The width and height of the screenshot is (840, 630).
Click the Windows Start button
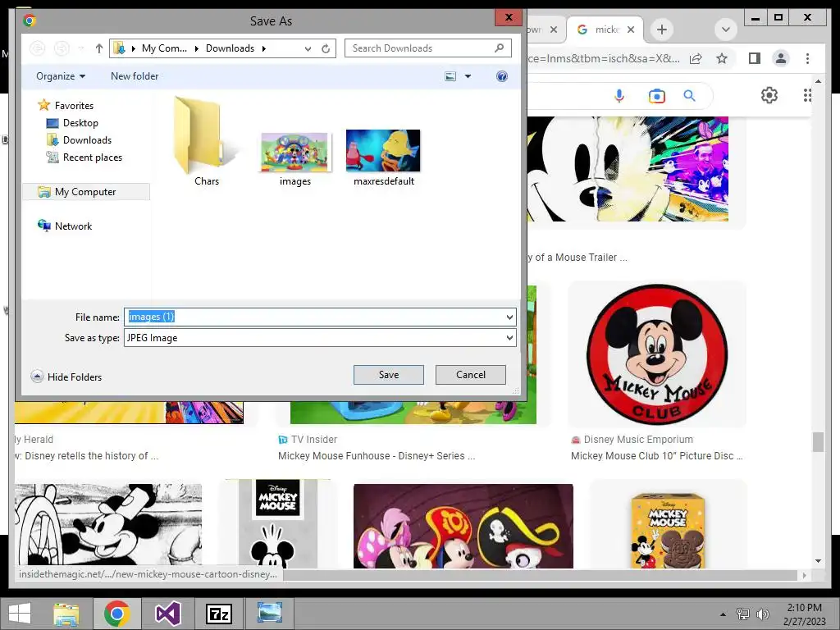tap(20, 614)
